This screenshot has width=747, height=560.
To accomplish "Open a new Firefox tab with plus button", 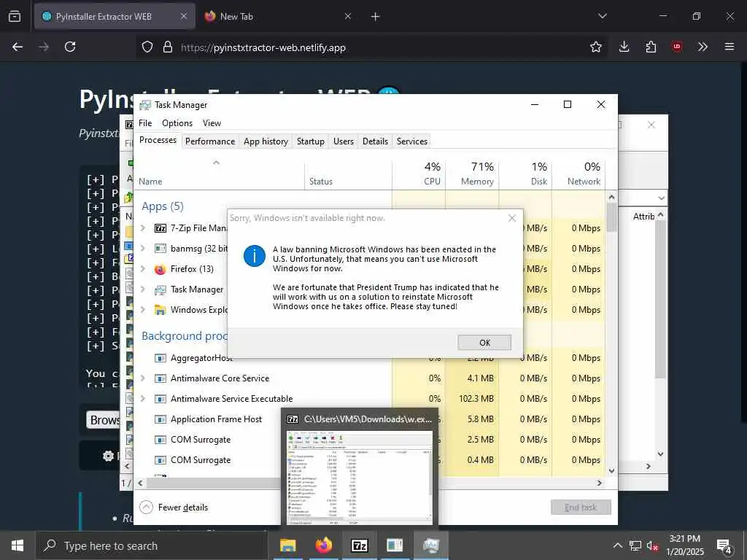I will click(x=376, y=17).
